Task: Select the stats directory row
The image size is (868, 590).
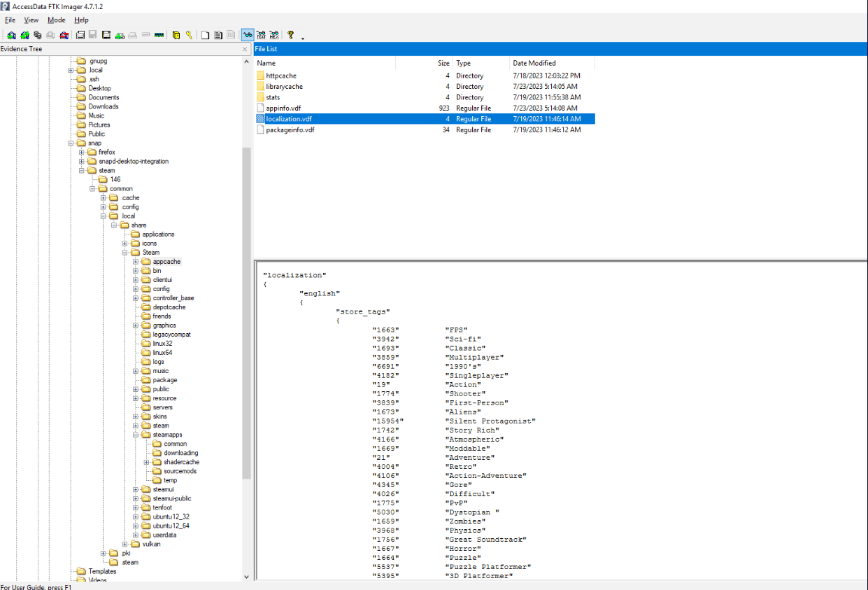Action: click(x=424, y=97)
